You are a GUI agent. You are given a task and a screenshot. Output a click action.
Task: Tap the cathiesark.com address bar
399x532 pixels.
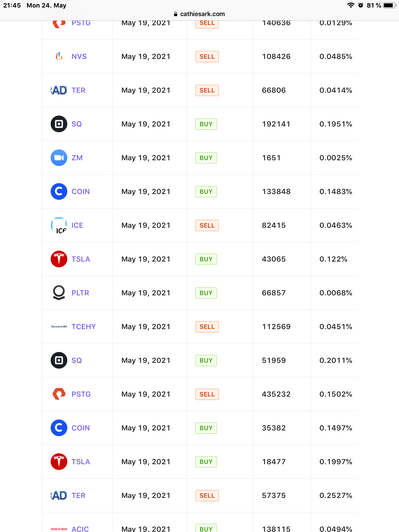click(x=199, y=14)
